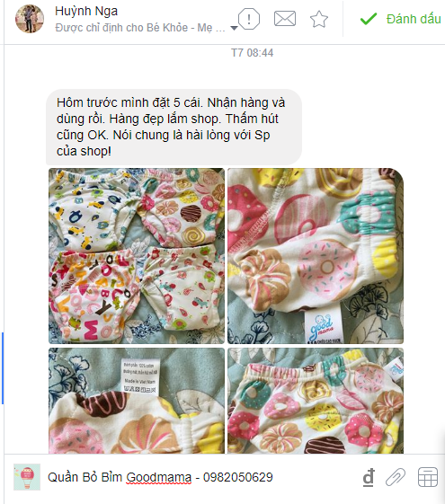
Task: Click the Được chỉ định cho assignment label
Action: click(x=139, y=28)
